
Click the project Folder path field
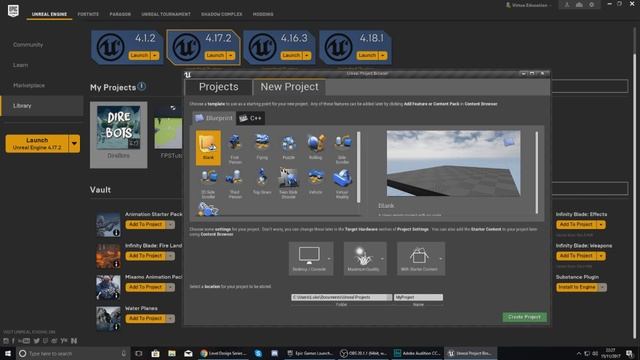coord(342,298)
